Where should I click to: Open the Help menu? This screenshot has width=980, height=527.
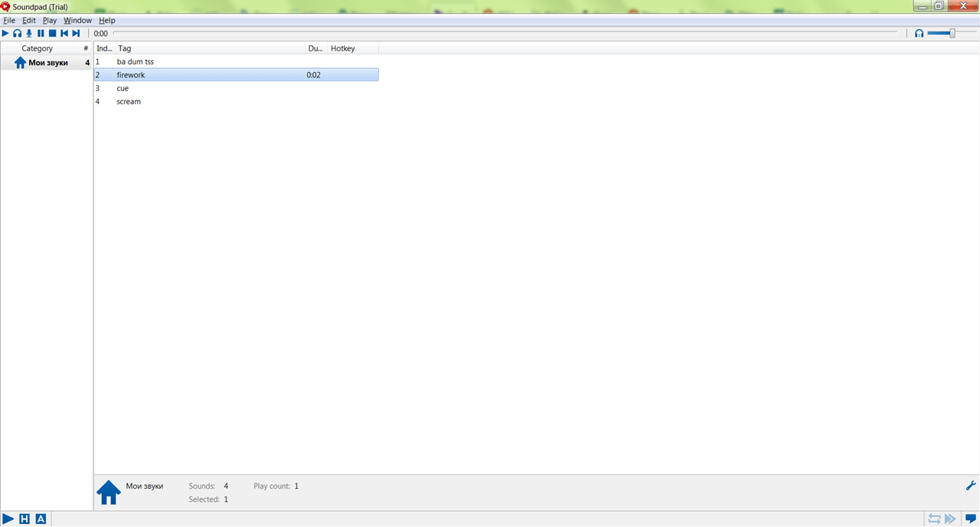107,21
